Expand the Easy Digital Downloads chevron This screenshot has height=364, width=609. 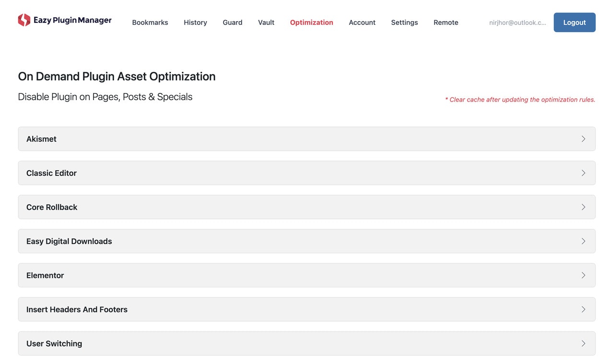click(584, 241)
